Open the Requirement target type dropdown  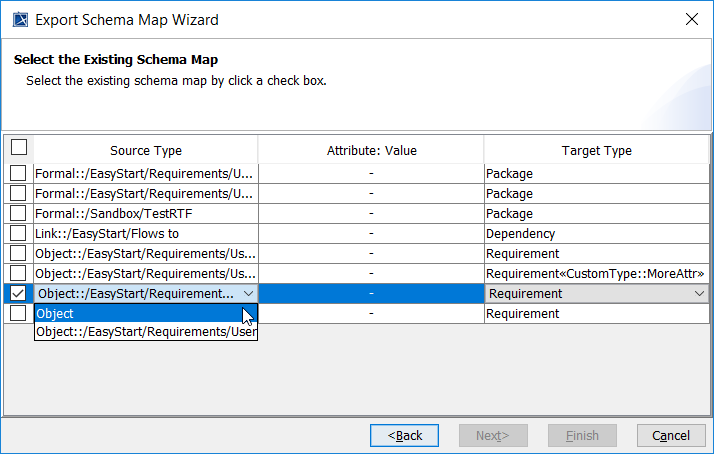(698, 293)
